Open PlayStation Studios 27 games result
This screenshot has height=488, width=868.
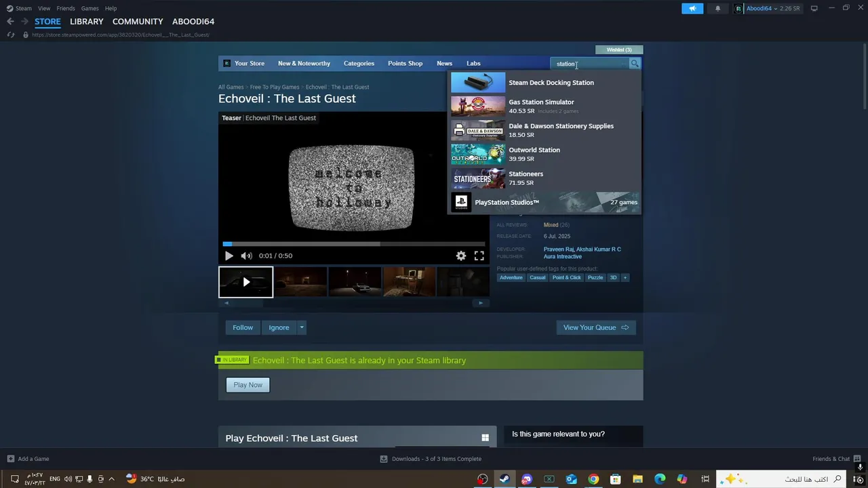tap(544, 202)
